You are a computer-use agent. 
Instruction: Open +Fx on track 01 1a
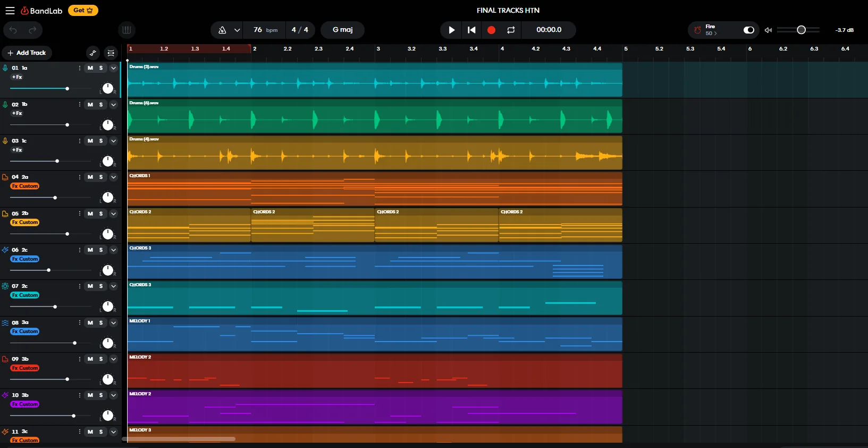[x=17, y=77]
